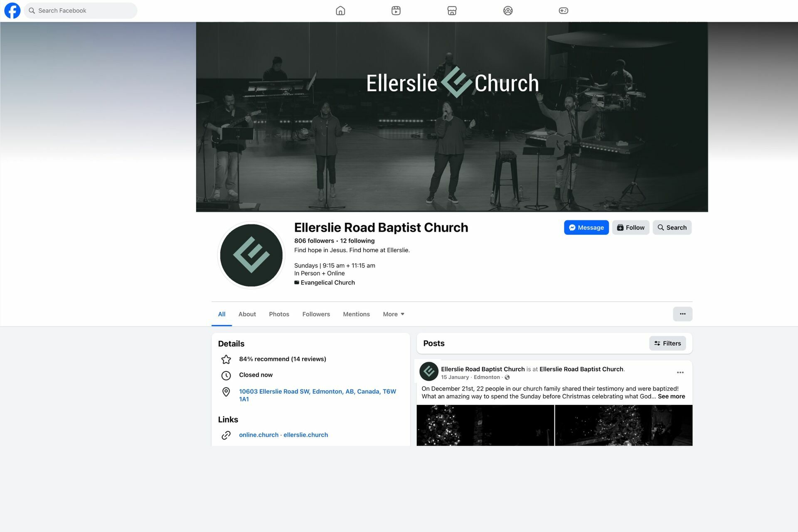Click the post author's avatar icon

[429, 372]
